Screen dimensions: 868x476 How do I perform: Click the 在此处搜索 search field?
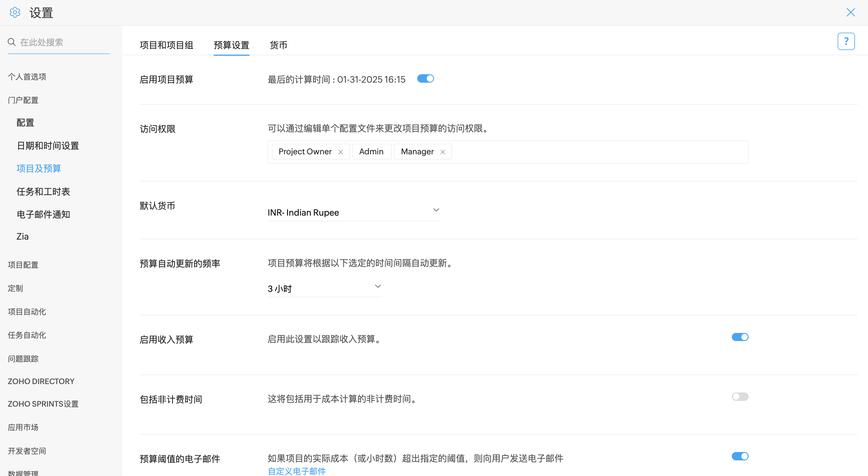click(62, 42)
